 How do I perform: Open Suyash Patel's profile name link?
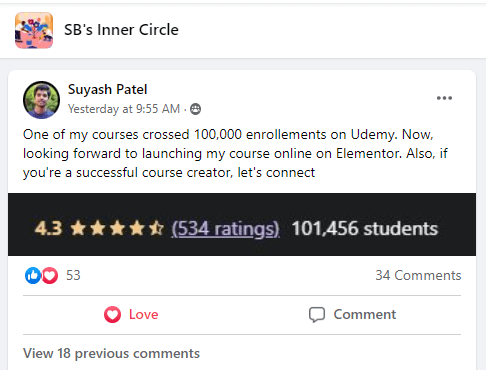click(x=107, y=89)
